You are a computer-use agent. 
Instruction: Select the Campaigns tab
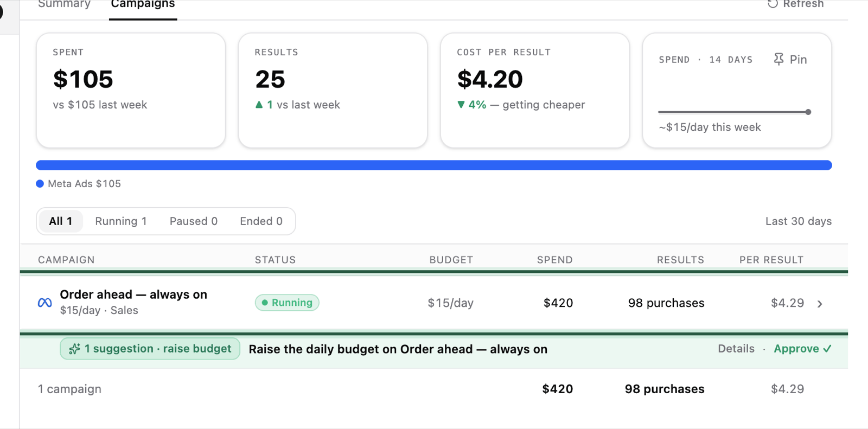pyautogui.click(x=143, y=4)
